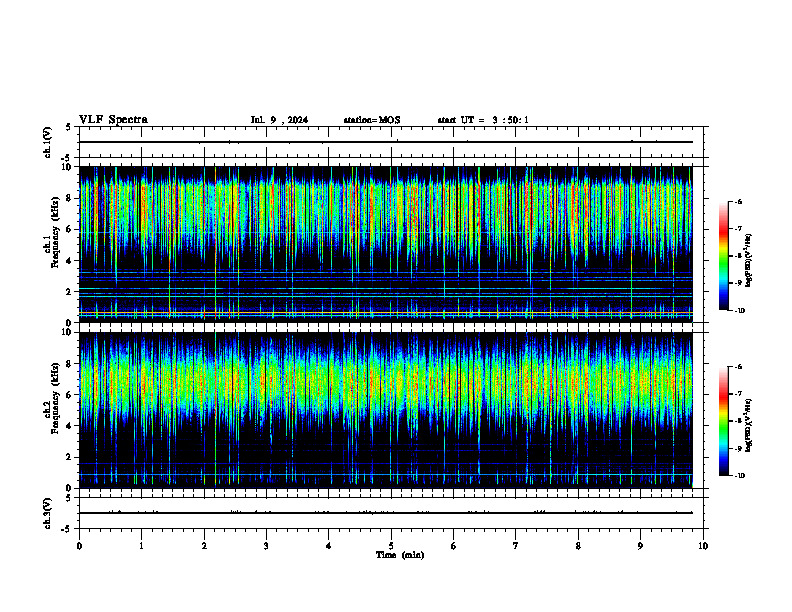Click time axis tick label 3
The width and height of the screenshot is (792, 612).
click(266, 546)
